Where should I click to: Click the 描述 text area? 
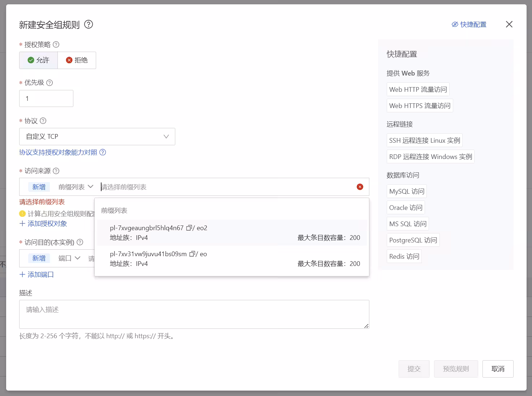point(194,314)
